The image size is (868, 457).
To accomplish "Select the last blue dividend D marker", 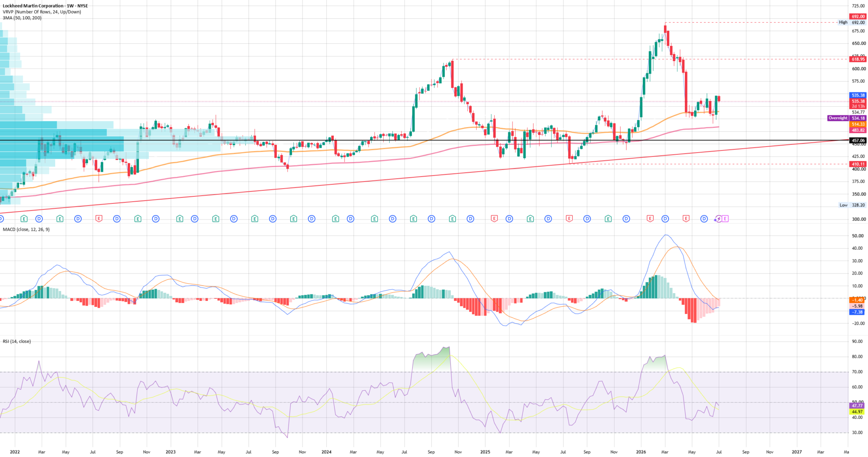I will (x=704, y=219).
